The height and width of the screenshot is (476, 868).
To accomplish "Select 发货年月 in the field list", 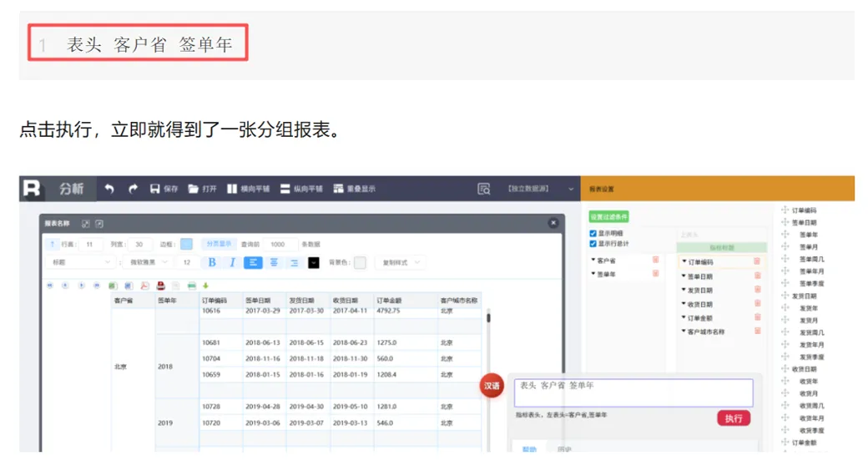I will pyautogui.click(x=811, y=345).
